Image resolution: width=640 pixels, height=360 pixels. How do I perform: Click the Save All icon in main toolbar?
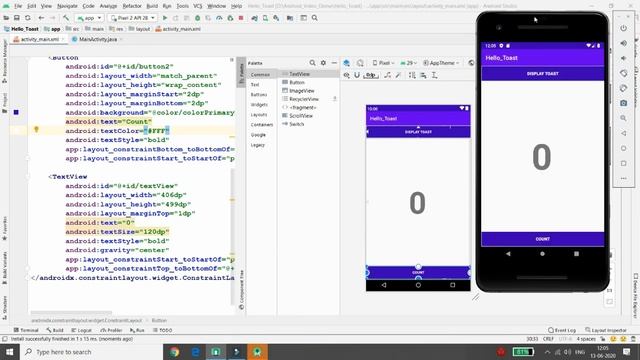click(x=17, y=18)
